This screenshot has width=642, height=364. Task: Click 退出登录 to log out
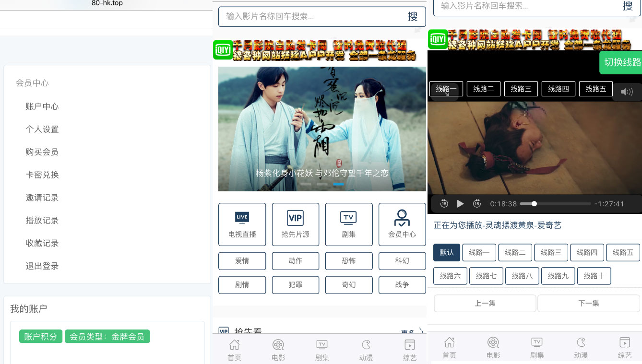pyautogui.click(x=42, y=266)
